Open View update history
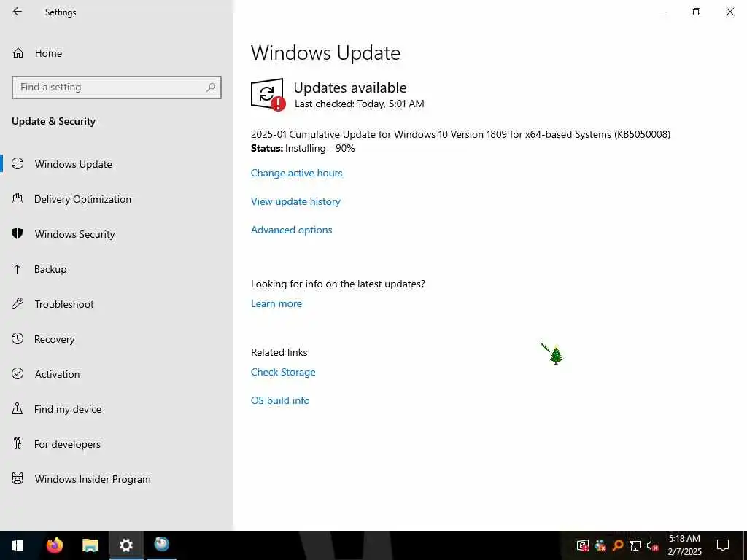 295,201
